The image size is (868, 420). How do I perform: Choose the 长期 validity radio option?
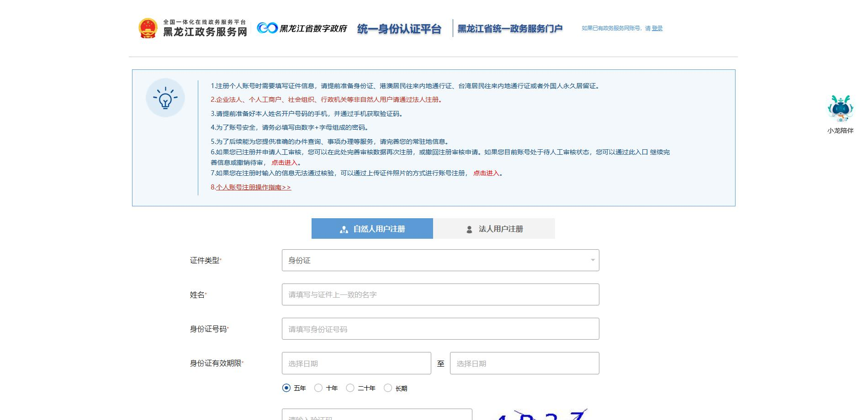388,388
